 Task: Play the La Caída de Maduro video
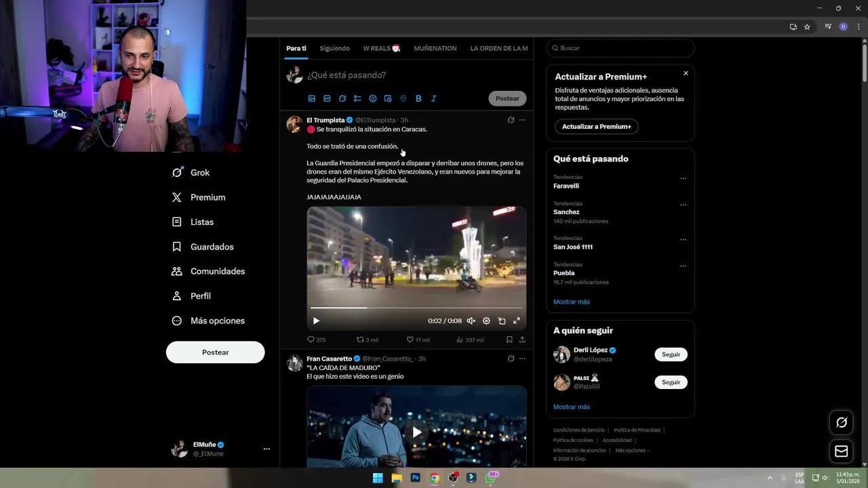[x=417, y=432]
